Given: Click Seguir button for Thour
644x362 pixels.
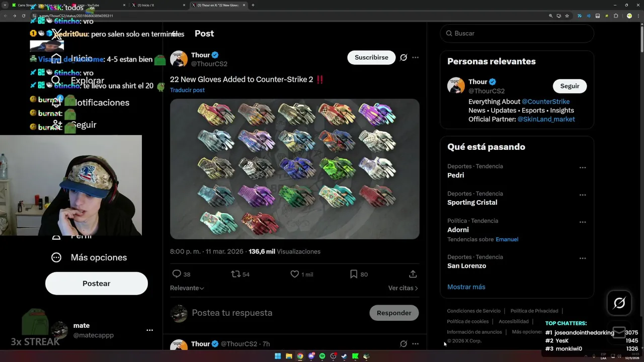Looking at the screenshot, I should coord(570,86).
